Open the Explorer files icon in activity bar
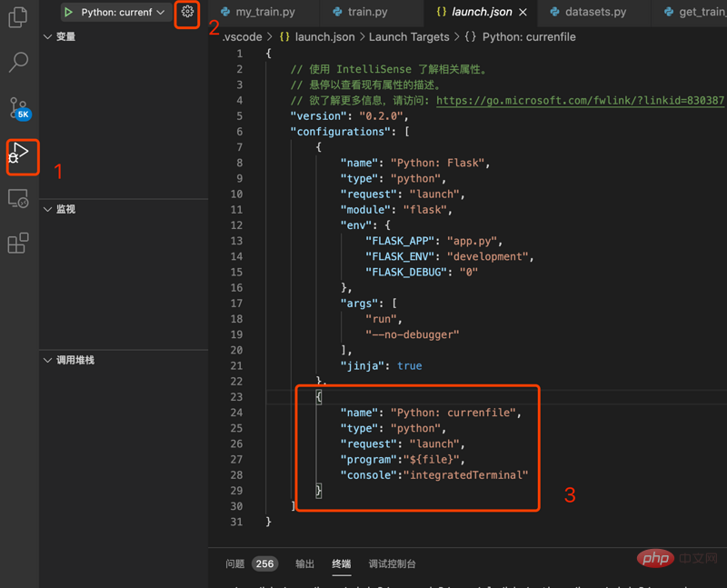 click(x=18, y=17)
